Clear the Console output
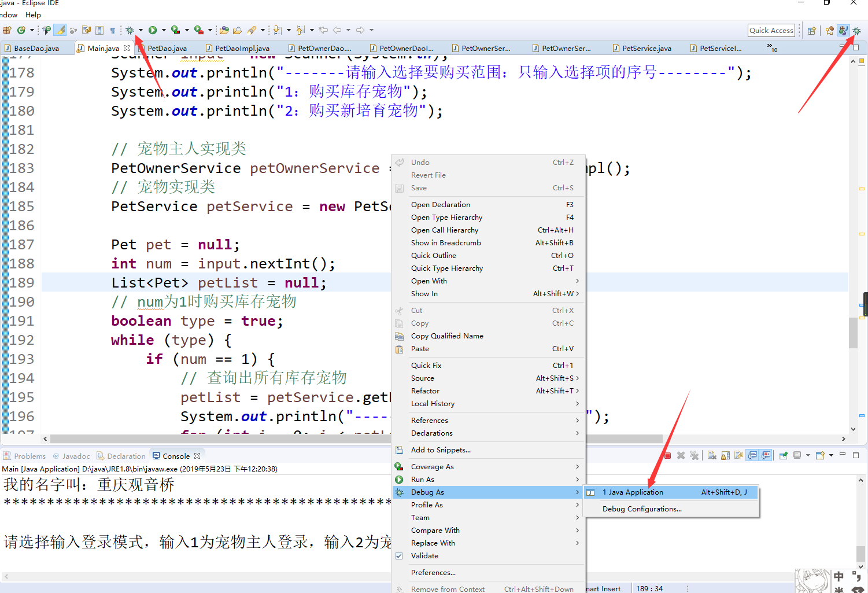This screenshot has height=593, width=868. pyautogui.click(x=712, y=455)
